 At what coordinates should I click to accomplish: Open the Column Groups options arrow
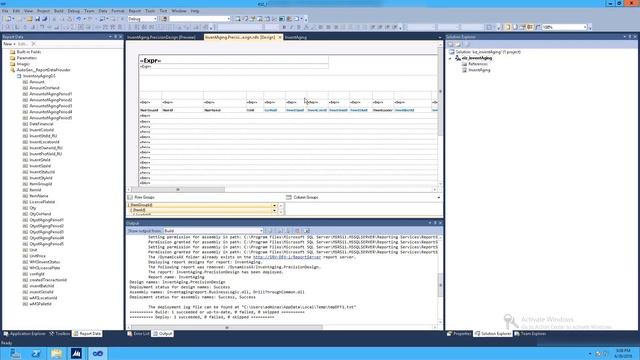439,198
